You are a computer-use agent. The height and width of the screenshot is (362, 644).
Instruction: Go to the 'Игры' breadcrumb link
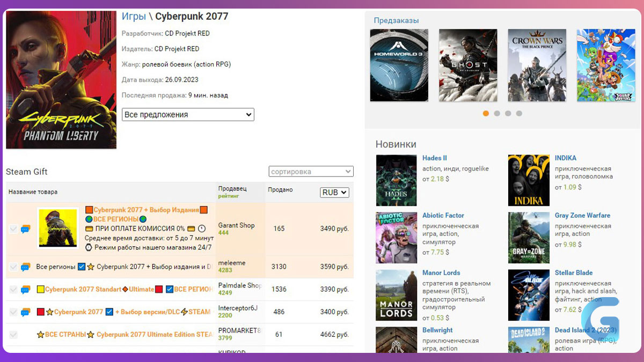[134, 16]
